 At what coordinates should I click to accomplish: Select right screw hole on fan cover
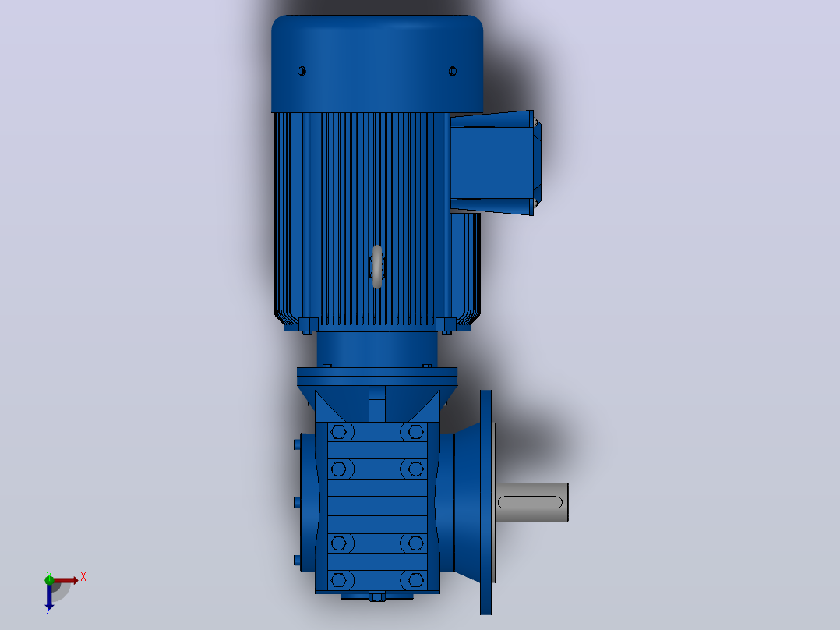pos(453,71)
